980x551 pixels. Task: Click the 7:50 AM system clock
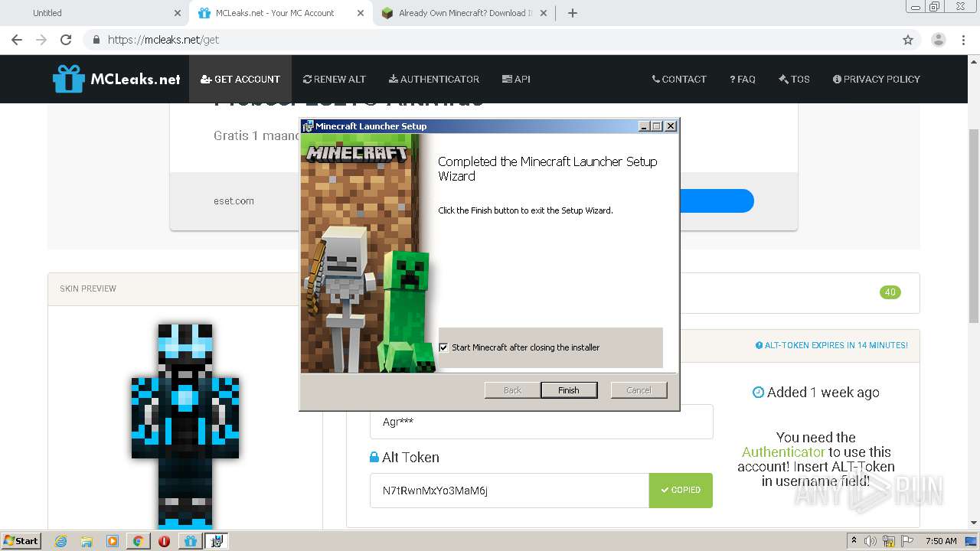pos(941,541)
